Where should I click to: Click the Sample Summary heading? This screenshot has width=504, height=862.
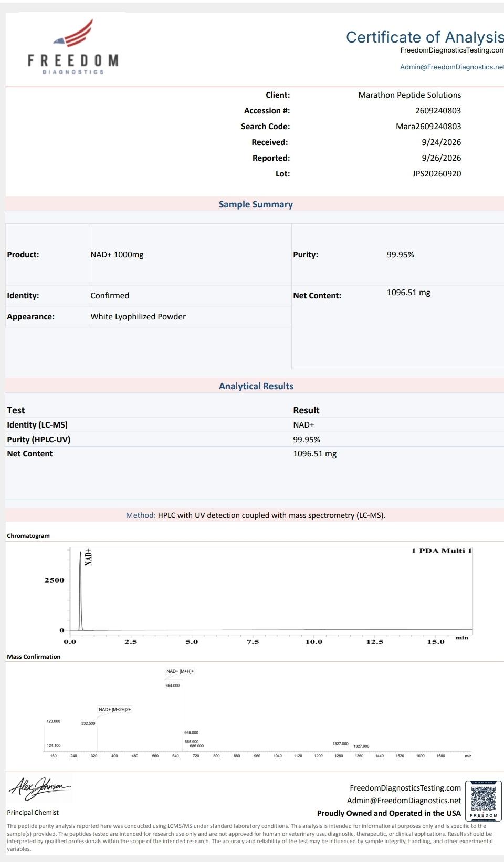click(256, 204)
